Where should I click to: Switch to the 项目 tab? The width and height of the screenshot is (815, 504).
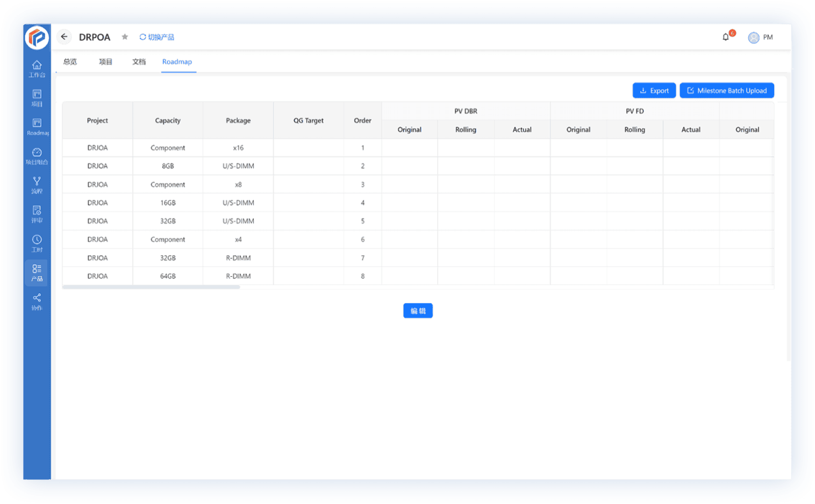(x=105, y=62)
